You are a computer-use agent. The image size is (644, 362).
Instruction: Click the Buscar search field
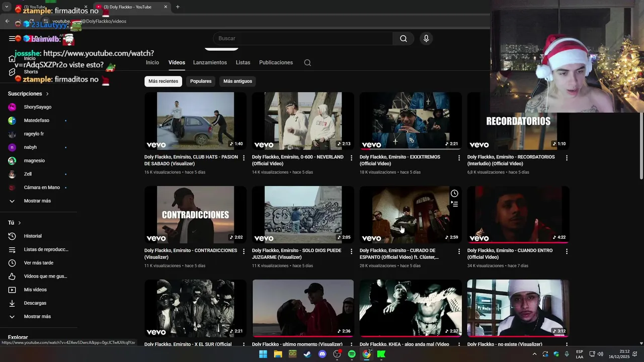(x=303, y=39)
